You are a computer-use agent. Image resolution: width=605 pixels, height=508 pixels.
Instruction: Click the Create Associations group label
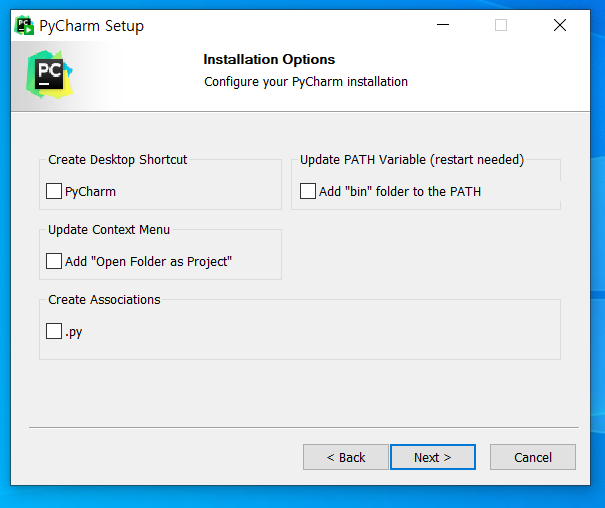coord(104,300)
